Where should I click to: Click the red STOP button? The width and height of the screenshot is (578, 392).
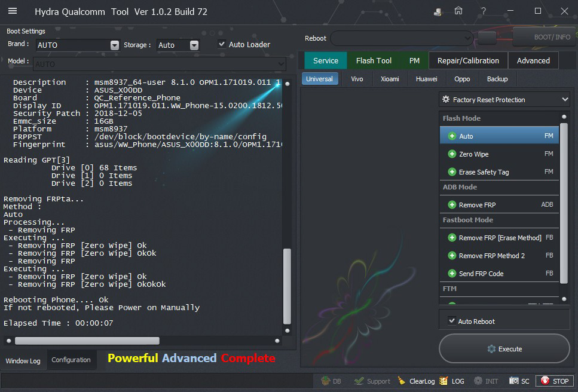pyautogui.click(x=555, y=381)
